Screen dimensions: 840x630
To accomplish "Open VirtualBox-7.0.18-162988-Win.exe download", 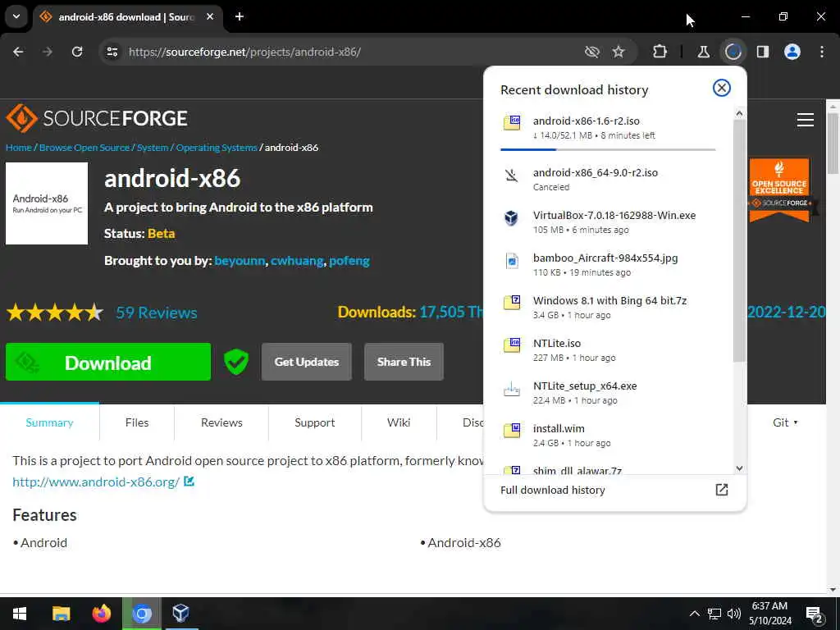I will coord(608,221).
